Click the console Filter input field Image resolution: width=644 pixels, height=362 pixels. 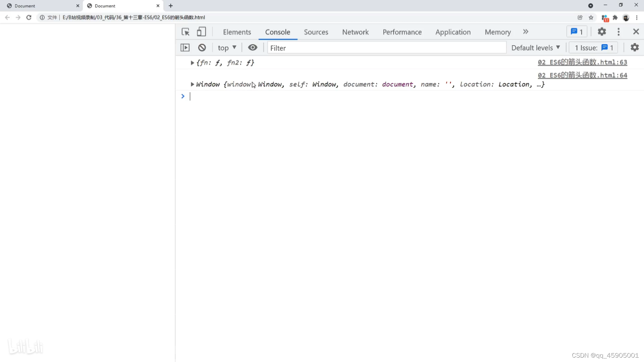pos(386,48)
